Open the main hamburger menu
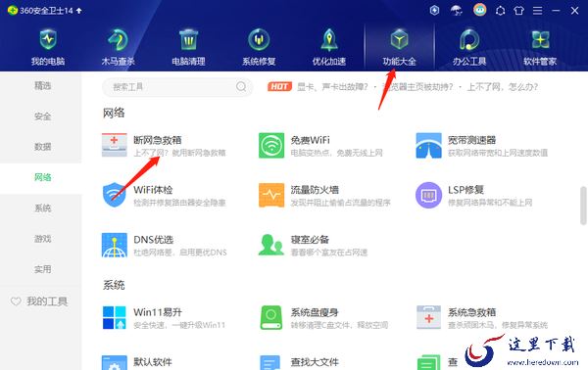The height and width of the screenshot is (370, 588). click(537, 11)
